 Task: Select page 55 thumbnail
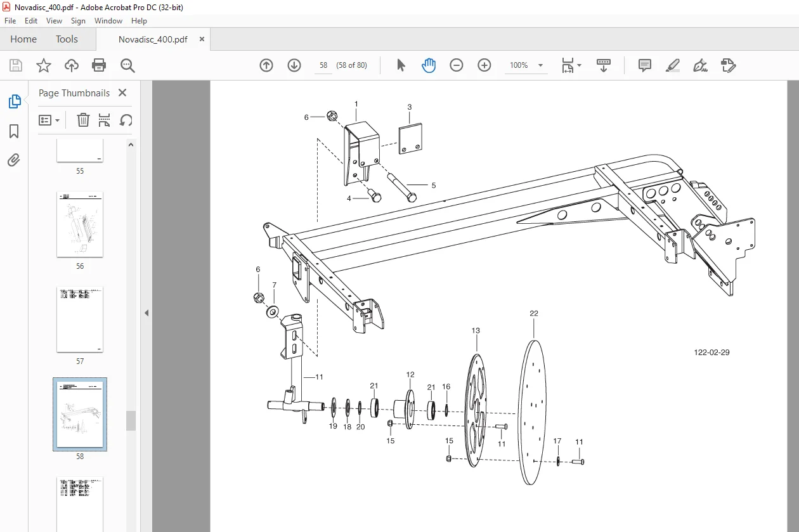[80, 151]
